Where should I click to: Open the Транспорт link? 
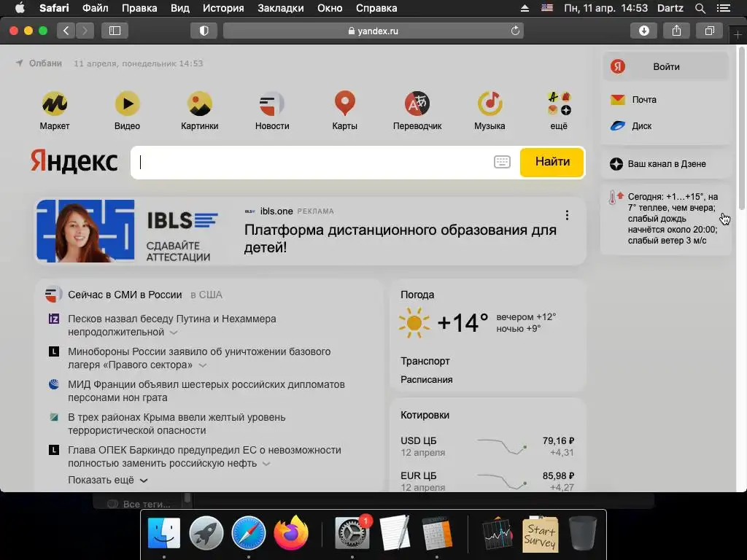click(425, 361)
